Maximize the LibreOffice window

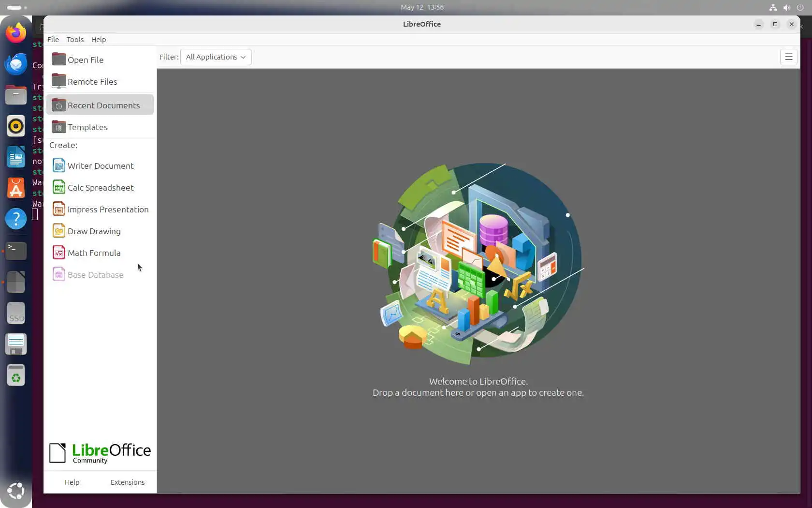click(775, 24)
